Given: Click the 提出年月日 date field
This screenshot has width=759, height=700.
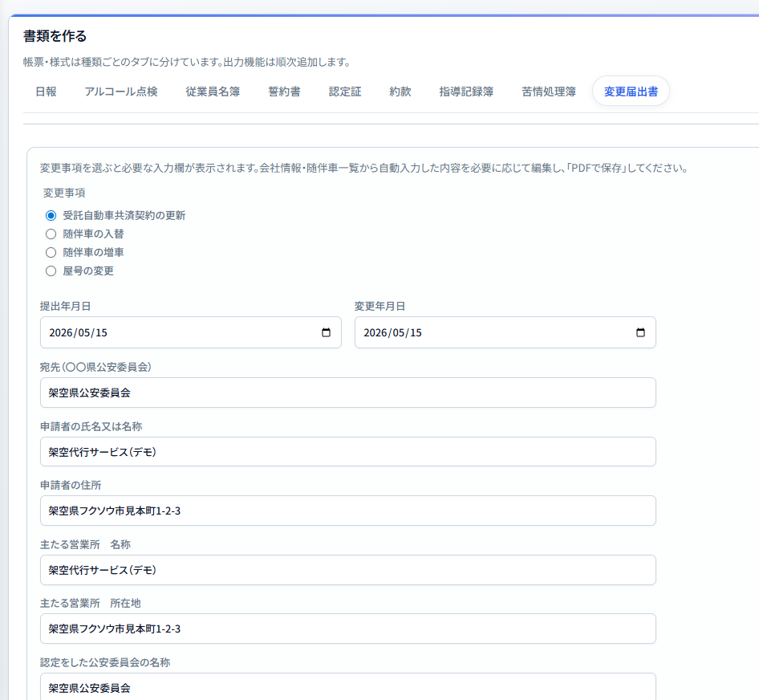Looking at the screenshot, I should pos(191,332).
